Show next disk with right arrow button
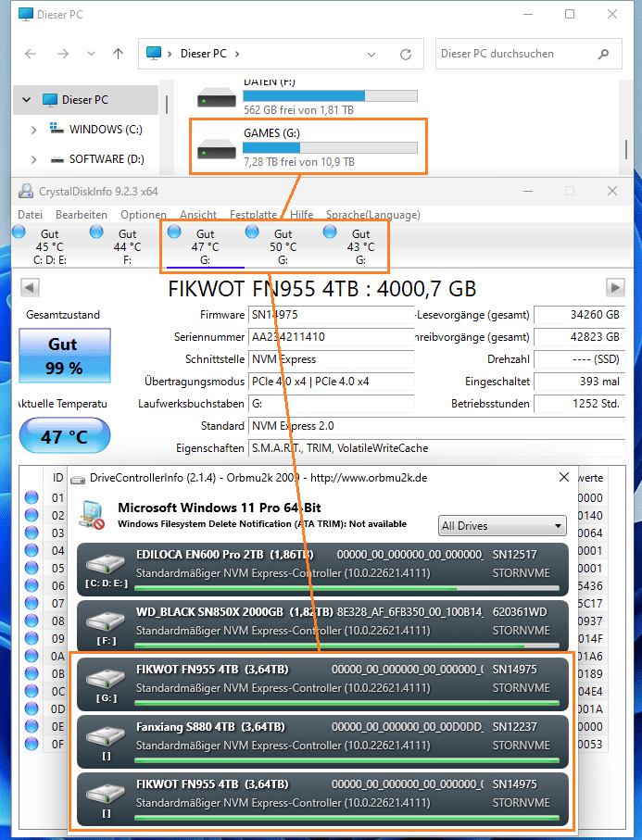This screenshot has width=642, height=840. pos(615,288)
